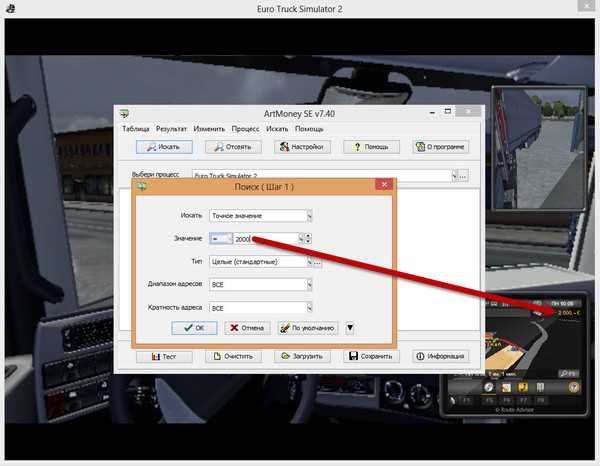Screen dimensions: 600x466
Task: Click the Тест button in ArtMoney
Action: coord(164,356)
